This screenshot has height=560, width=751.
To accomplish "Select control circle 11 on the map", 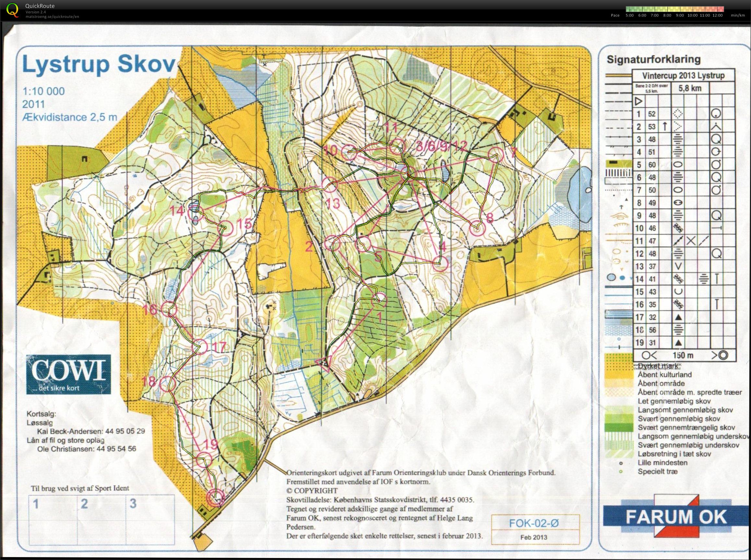I will [397, 146].
